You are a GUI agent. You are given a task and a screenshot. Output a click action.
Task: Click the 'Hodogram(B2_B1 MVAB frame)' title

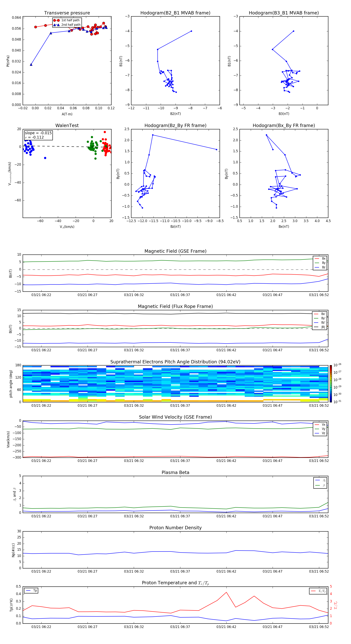click(x=175, y=13)
